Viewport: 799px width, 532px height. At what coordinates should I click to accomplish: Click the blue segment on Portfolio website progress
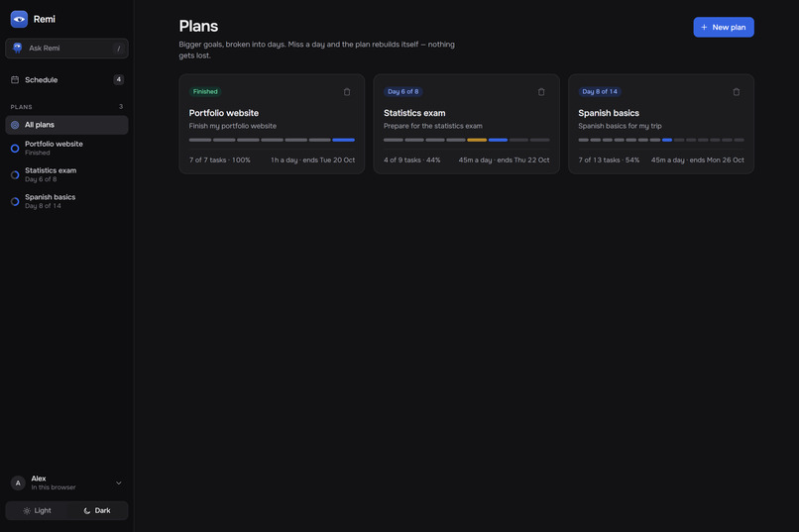point(343,140)
